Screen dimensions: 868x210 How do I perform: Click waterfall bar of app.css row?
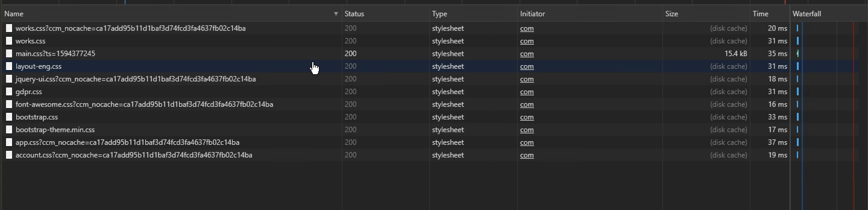[797, 142]
